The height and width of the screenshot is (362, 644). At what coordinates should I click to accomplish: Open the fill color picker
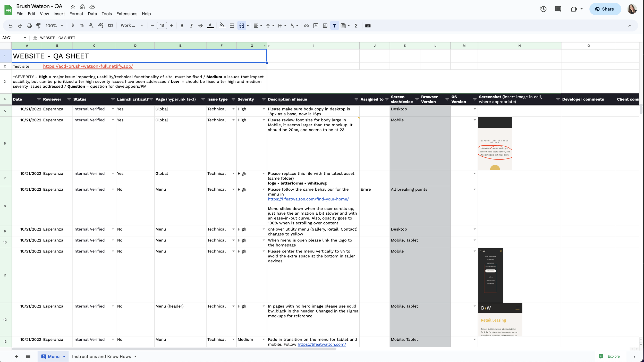[222, 26]
